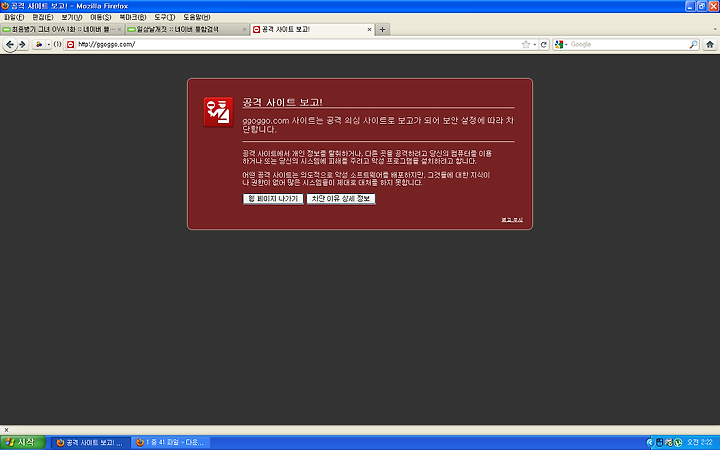Click the taskbar clock showing 오전 2:22
The width and height of the screenshot is (720, 450).
point(700,442)
